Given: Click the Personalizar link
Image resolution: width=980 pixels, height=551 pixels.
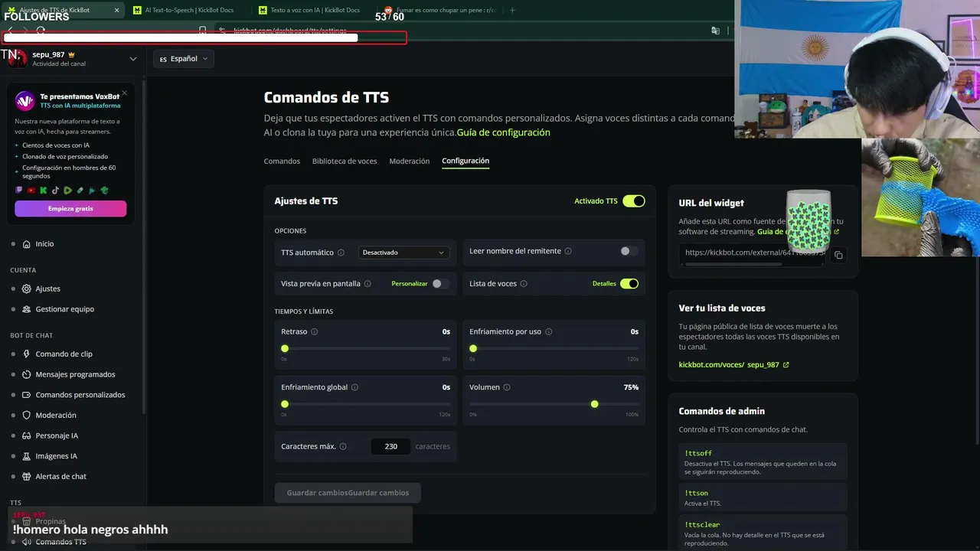Looking at the screenshot, I should click(410, 284).
